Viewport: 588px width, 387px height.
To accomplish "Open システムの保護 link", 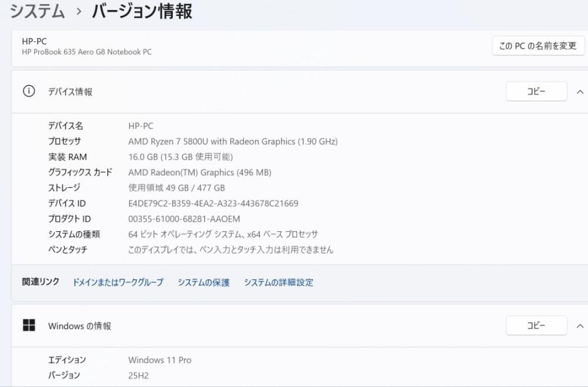I will [203, 282].
